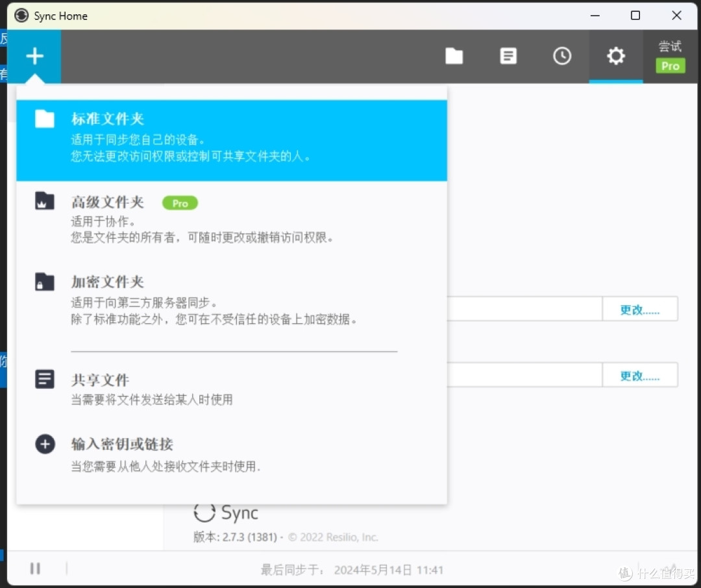The width and height of the screenshot is (701, 588).
Task: Click the Sync logo icon at bottom
Action: (204, 513)
